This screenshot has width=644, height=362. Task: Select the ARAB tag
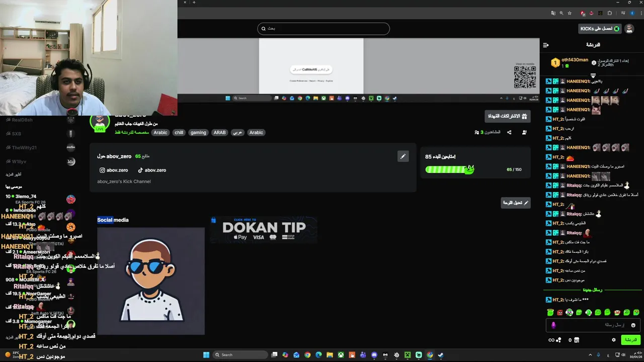(x=219, y=133)
